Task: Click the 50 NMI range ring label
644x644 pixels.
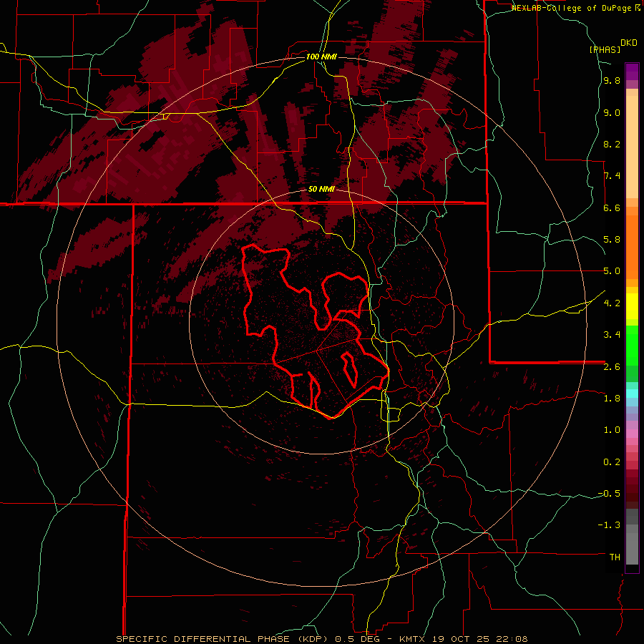Action: point(321,189)
